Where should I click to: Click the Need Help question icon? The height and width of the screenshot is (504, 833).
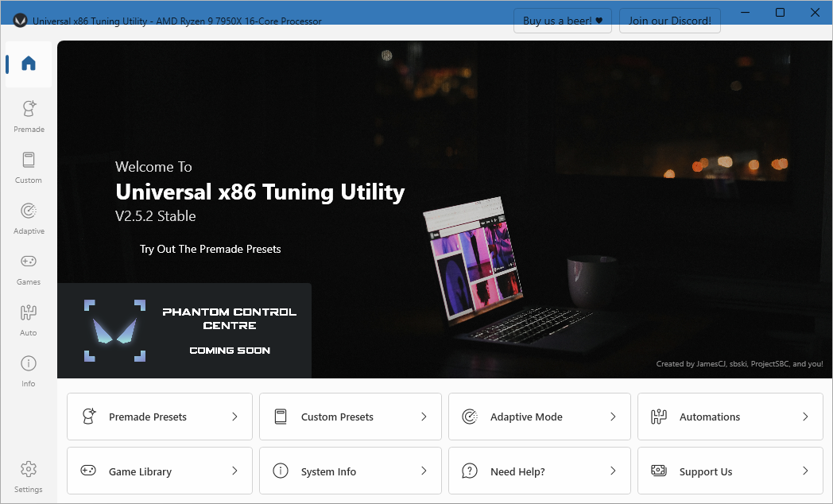tap(470, 471)
